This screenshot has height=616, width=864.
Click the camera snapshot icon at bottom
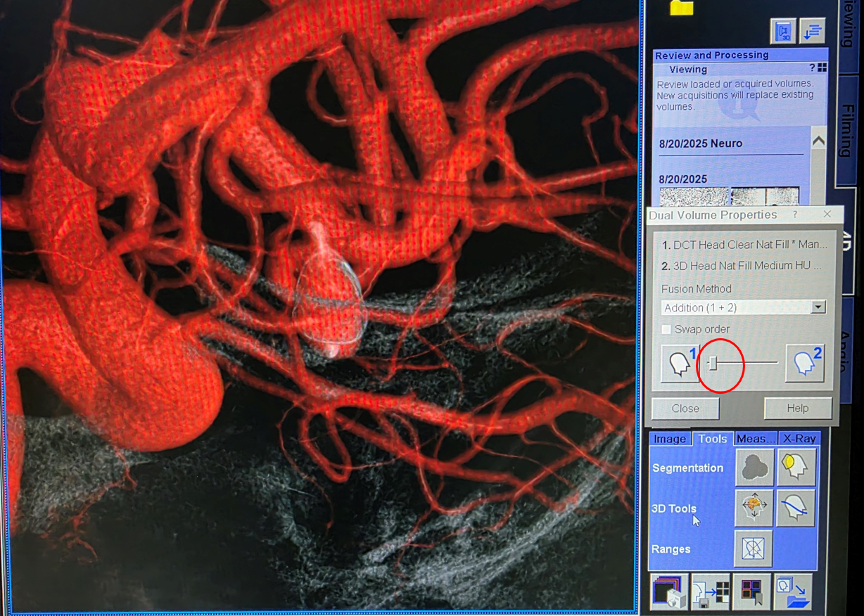668,592
